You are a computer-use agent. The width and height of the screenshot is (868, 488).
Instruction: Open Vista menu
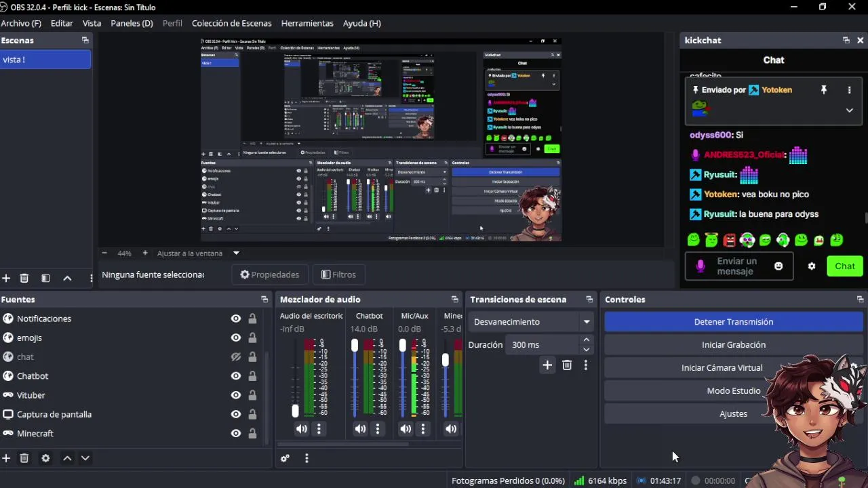(x=92, y=23)
